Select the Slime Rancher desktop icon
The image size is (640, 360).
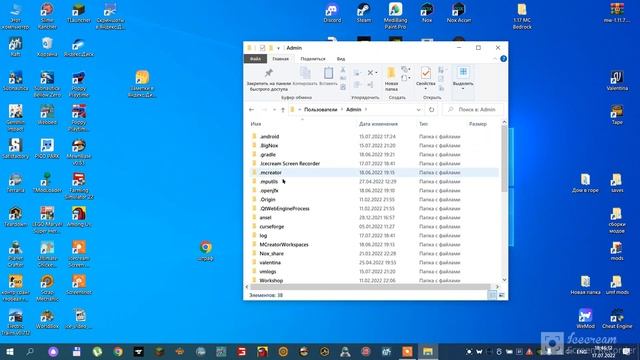47,16
